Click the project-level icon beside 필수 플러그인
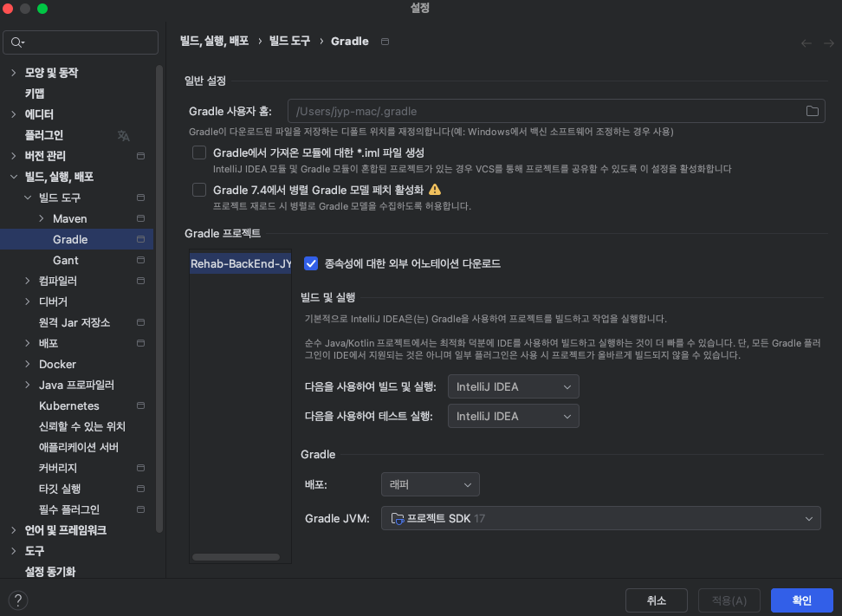The height and width of the screenshot is (616, 842). (x=140, y=509)
